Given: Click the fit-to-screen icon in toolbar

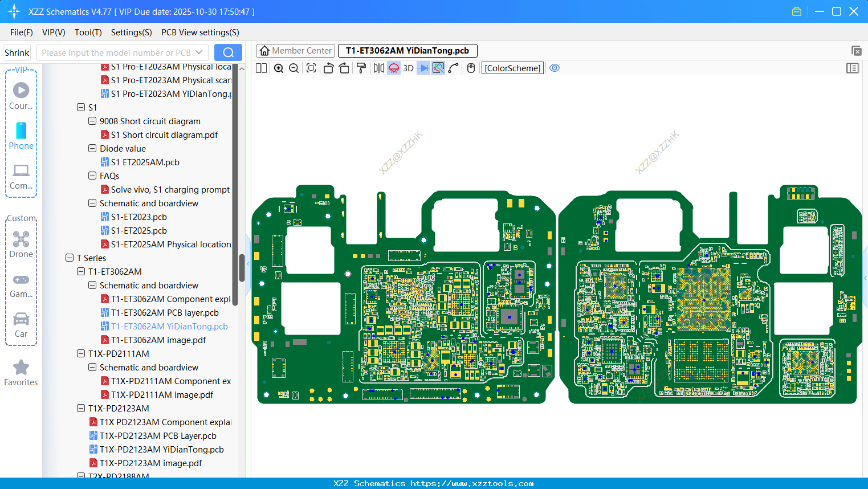Looking at the screenshot, I should coord(311,68).
